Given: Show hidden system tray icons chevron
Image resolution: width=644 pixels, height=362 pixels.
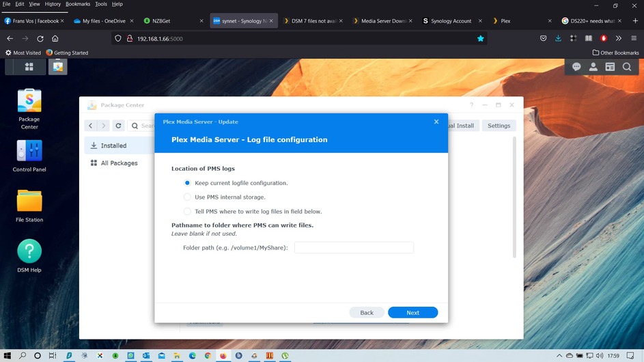Looking at the screenshot, I should tap(559, 356).
